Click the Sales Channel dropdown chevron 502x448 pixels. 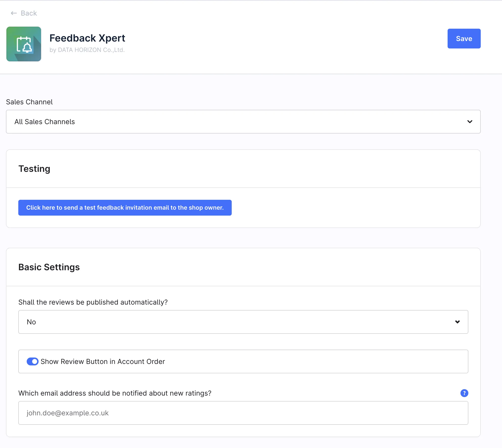pos(470,122)
